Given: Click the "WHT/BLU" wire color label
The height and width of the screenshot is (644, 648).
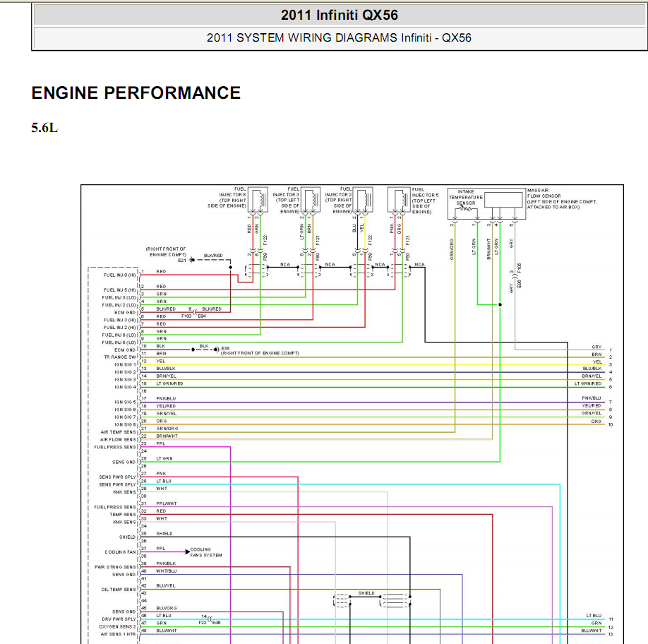Looking at the screenshot, I should point(167,571).
